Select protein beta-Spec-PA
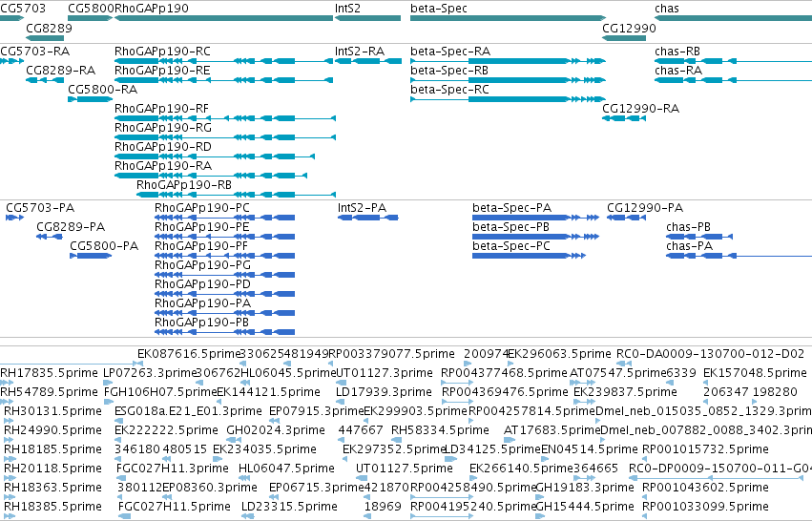The height and width of the screenshot is (521, 812). 511,208
